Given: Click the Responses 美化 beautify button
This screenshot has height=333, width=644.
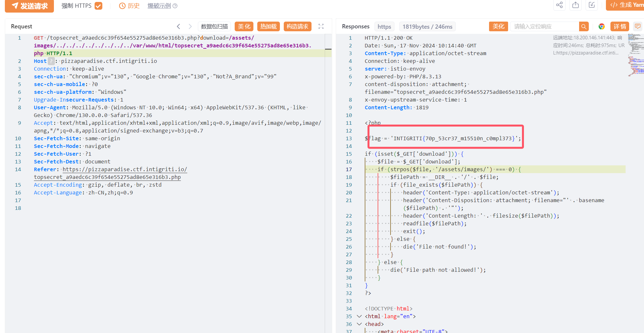Looking at the screenshot, I should click(498, 26).
